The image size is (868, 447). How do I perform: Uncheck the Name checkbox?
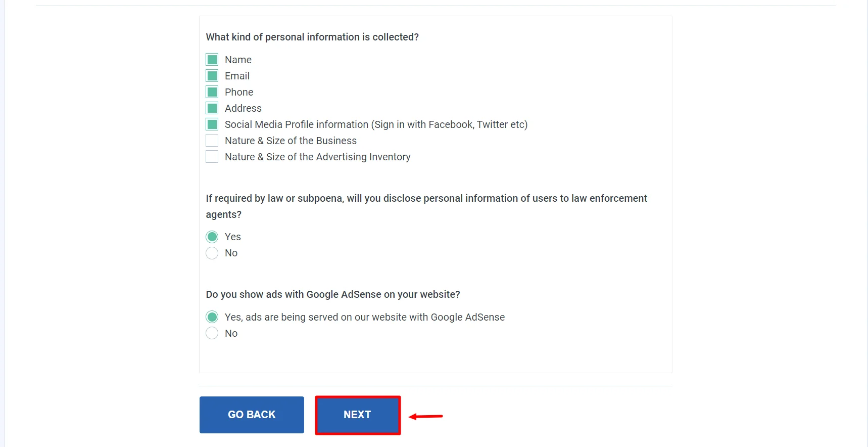point(212,59)
